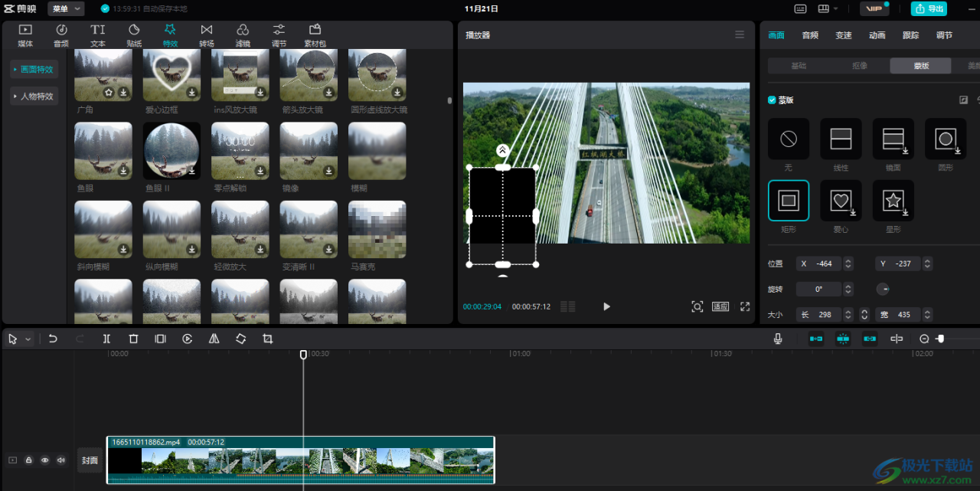Open the 滤镜 filters library
This screenshot has width=980, height=491.
243,35
